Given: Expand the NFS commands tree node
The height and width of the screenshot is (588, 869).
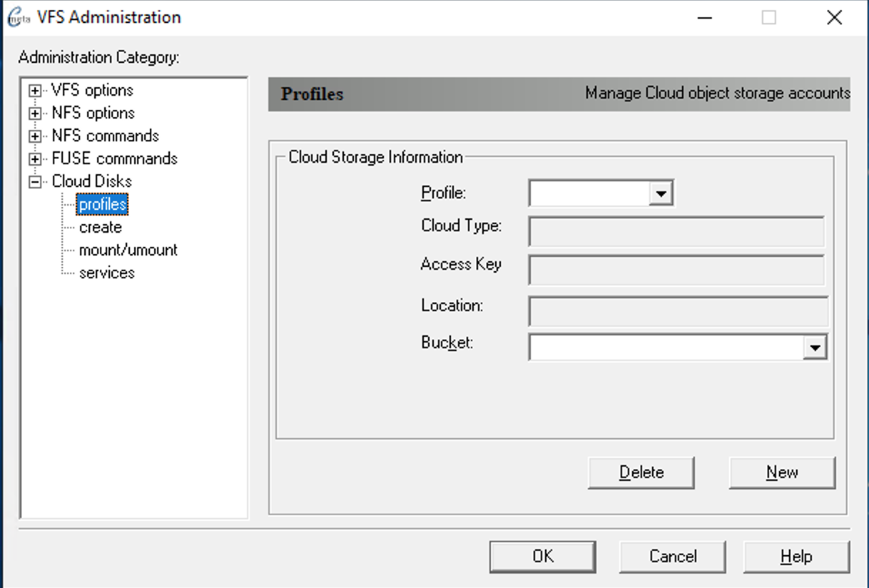Looking at the screenshot, I should pos(34,136).
